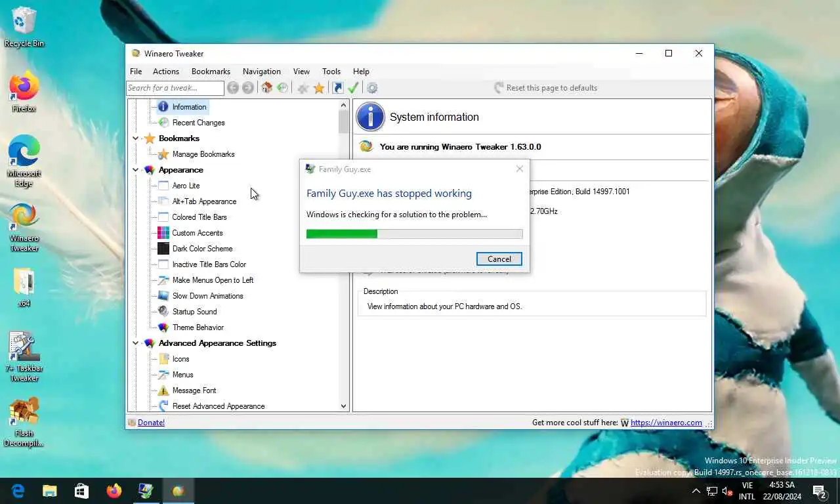Screen dimensions: 840x504
Task: Select the x64 folder on desktop
Action: coord(24,288)
